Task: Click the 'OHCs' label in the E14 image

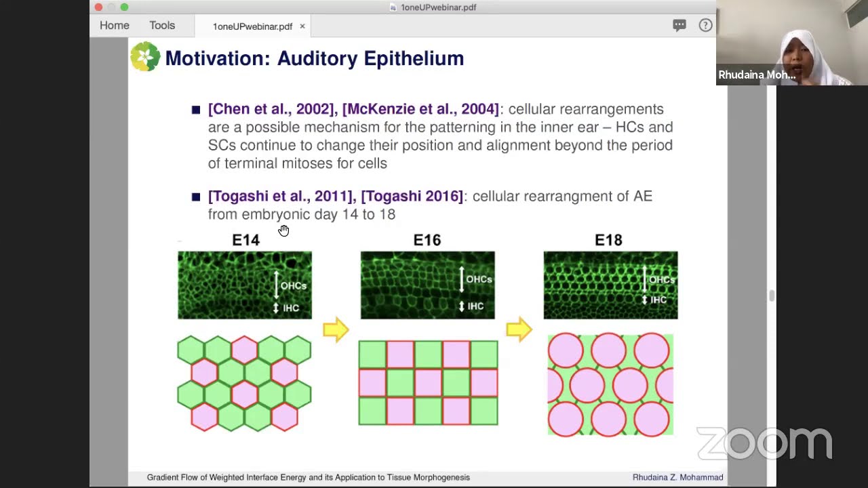Action: pos(294,285)
